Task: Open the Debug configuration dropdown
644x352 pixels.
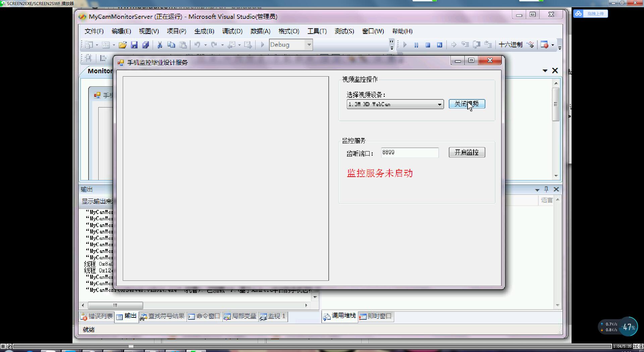Action: pyautogui.click(x=309, y=45)
